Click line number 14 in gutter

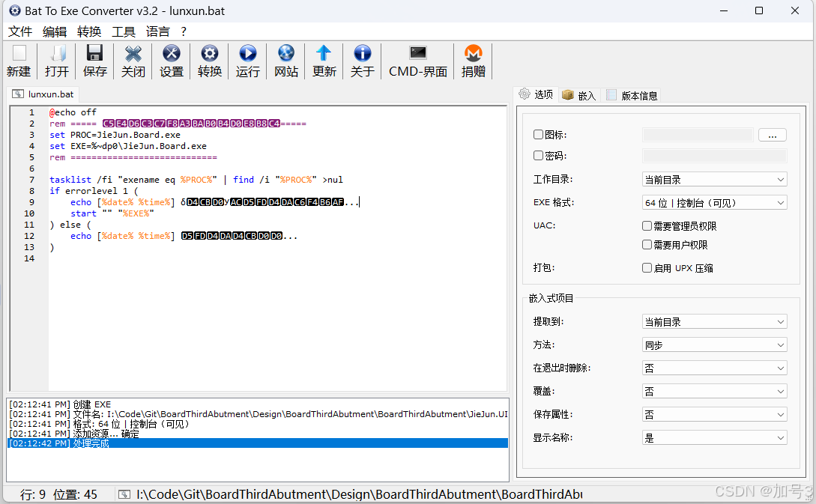pyautogui.click(x=29, y=258)
